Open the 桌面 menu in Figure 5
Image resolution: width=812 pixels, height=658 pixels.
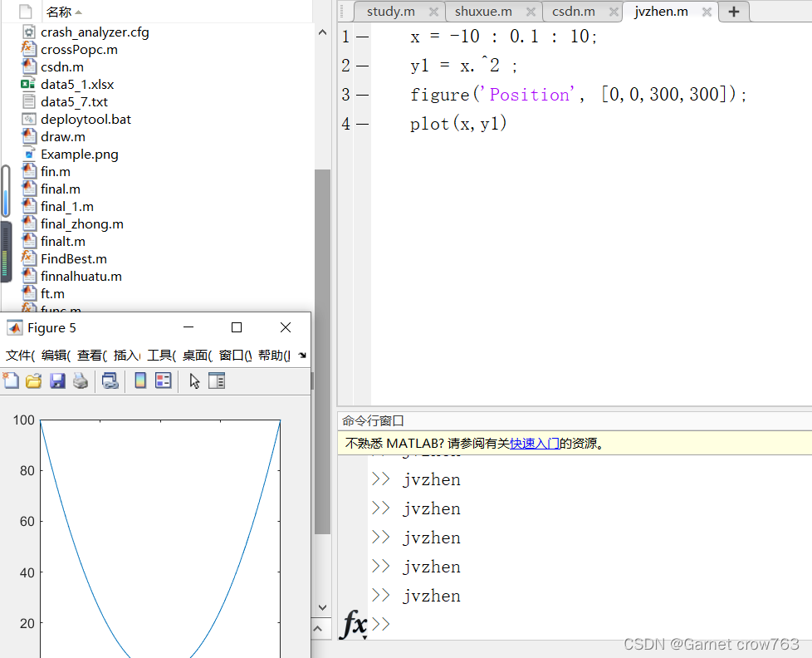(x=198, y=356)
